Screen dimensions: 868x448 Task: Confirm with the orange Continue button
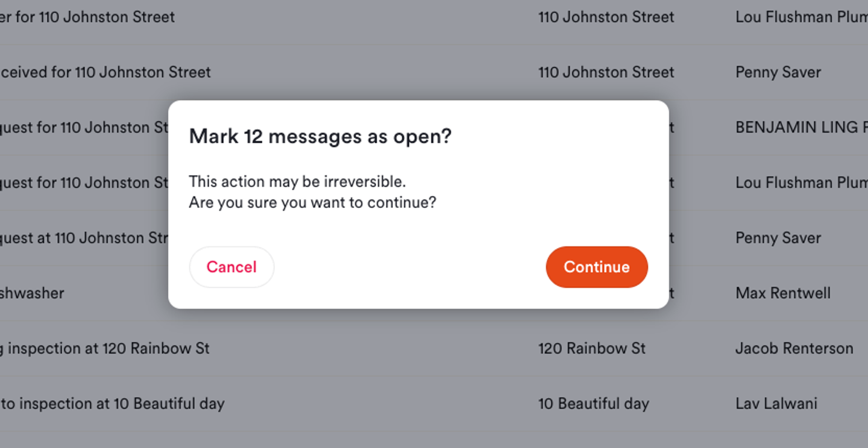pos(597,267)
